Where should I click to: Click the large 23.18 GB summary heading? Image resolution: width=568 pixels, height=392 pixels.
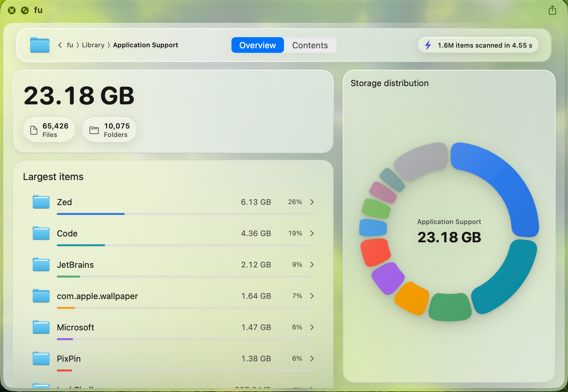coord(79,96)
